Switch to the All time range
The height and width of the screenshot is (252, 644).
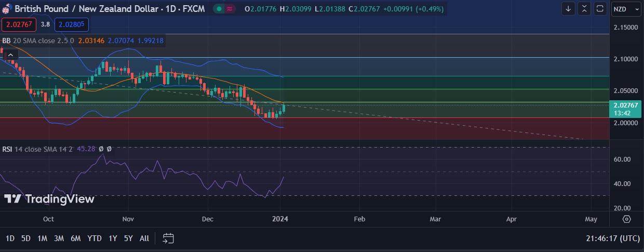pos(144,238)
